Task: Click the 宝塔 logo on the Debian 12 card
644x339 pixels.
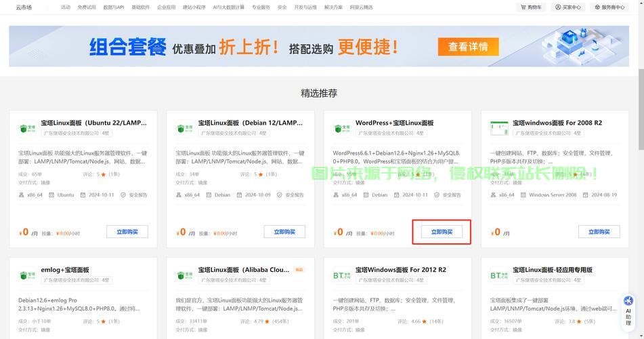Action: (x=185, y=128)
